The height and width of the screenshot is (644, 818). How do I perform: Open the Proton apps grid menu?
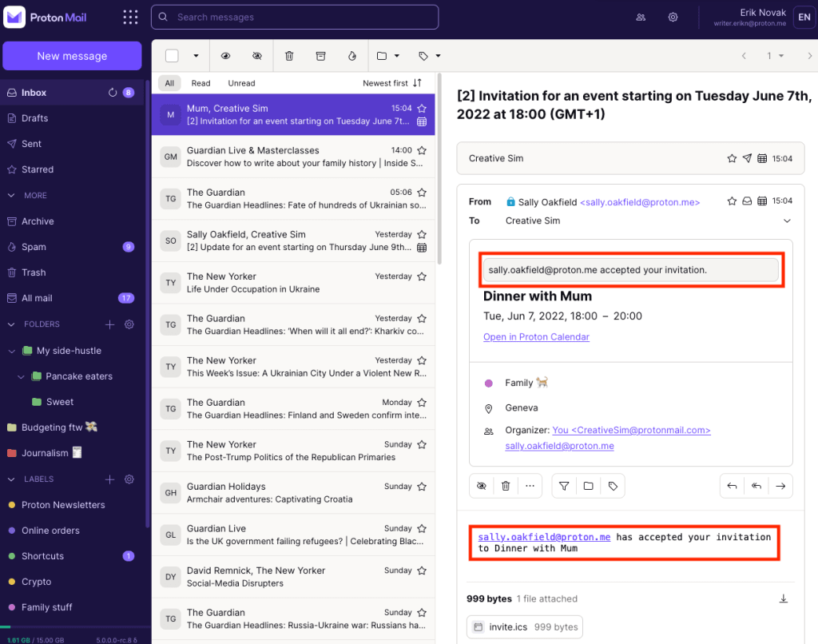click(130, 18)
